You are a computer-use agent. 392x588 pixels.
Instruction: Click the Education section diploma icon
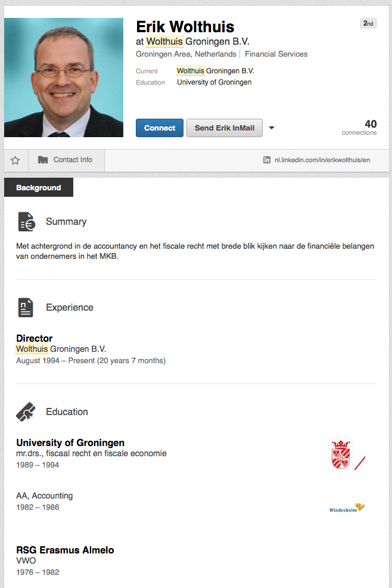tap(26, 412)
